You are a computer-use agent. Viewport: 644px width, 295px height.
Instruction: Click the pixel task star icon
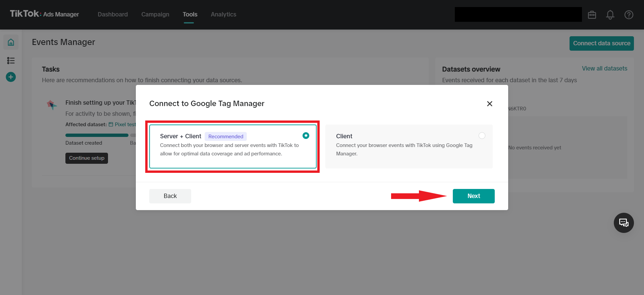(52, 105)
